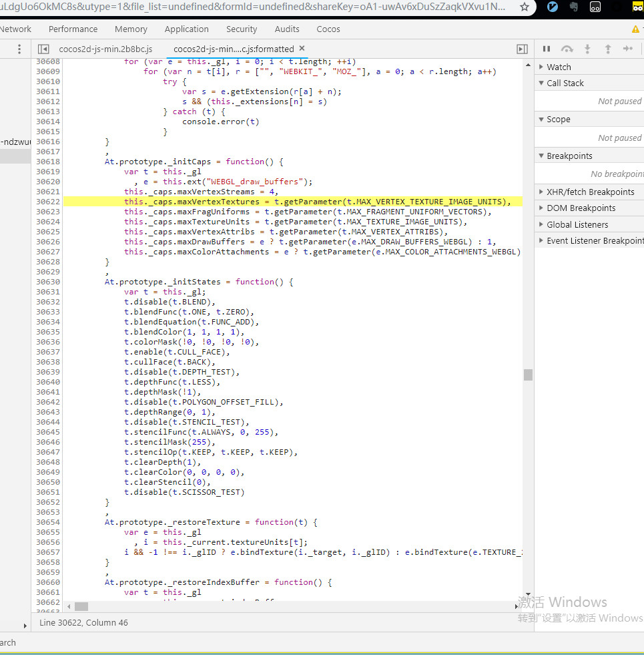Click line number 30654 in gutter
This screenshot has height=655, width=644.
[48, 522]
